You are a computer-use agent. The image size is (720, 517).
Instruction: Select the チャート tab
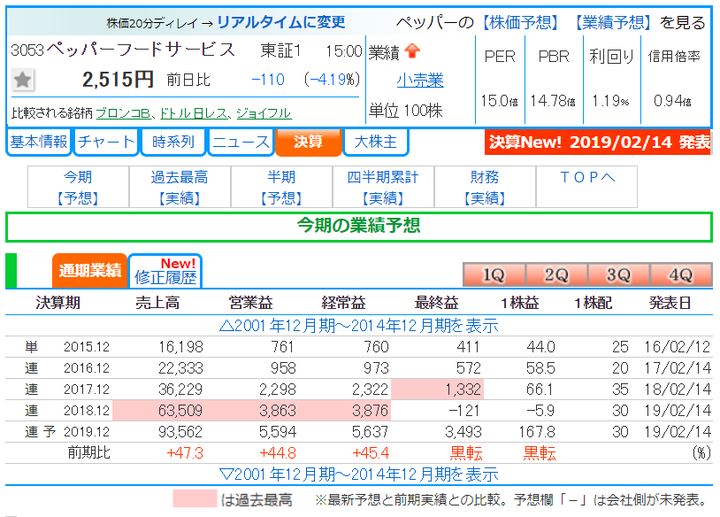tap(106, 142)
